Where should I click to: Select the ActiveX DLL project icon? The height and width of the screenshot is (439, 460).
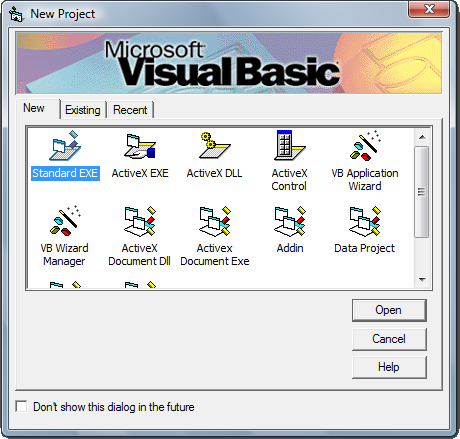[x=215, y=146]
